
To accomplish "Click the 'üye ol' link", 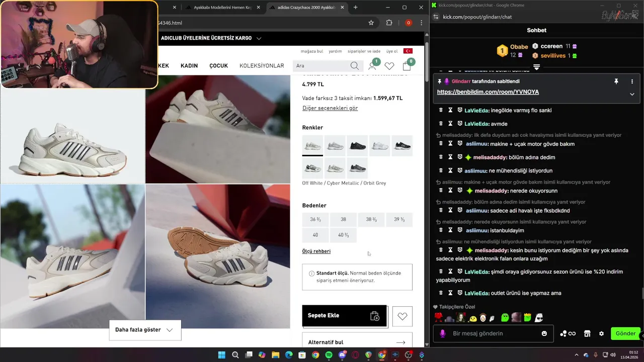I will [x=392, y=51].
